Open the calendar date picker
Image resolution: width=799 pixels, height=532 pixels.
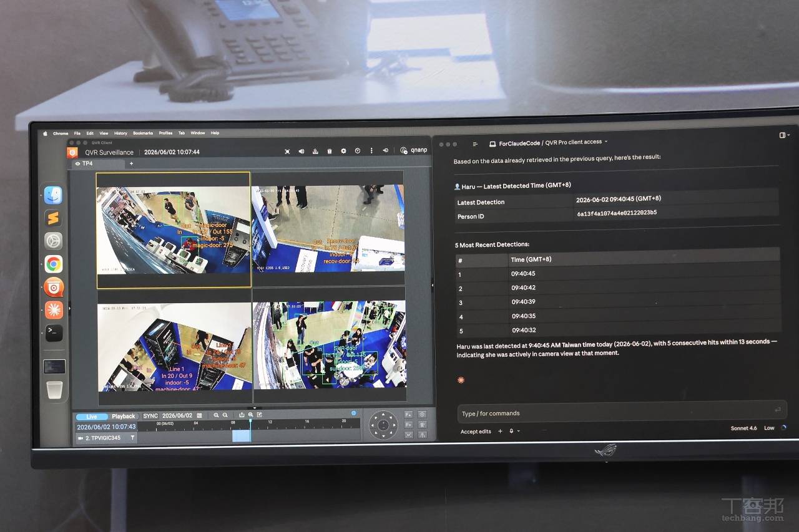pos(199,416)
